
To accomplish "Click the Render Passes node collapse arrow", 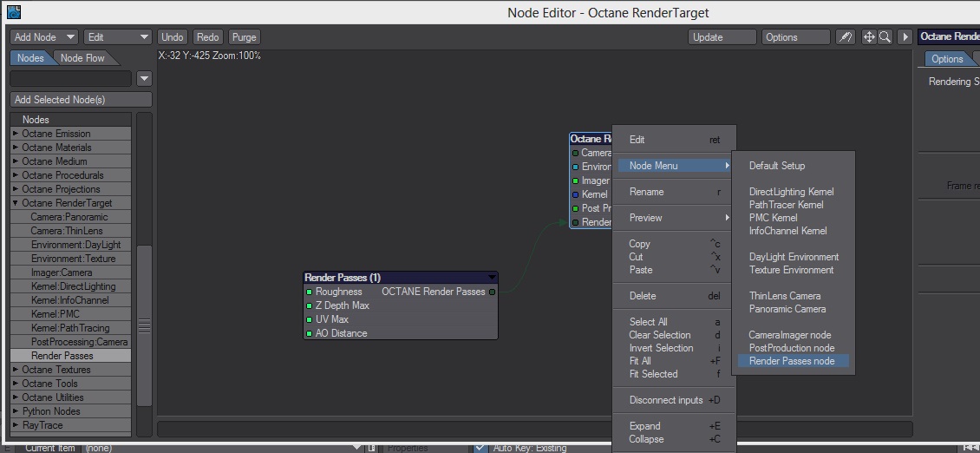I will [492, 277].
